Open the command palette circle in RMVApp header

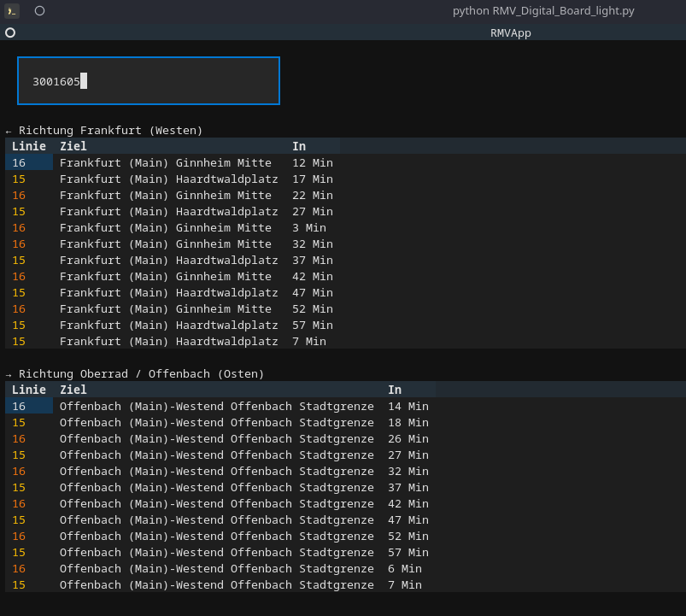(x=10, y=32)
